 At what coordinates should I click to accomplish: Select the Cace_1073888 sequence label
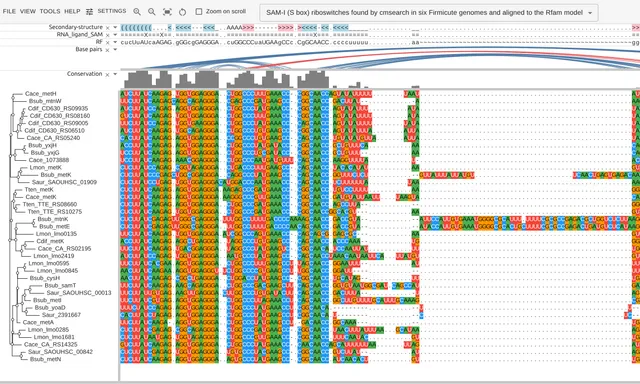[49, 160]
